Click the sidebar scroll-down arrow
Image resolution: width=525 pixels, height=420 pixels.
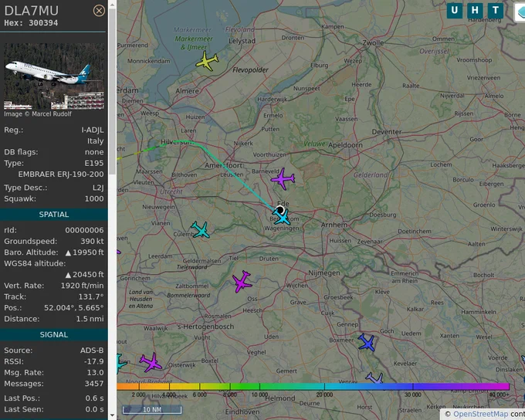[112, 415]
